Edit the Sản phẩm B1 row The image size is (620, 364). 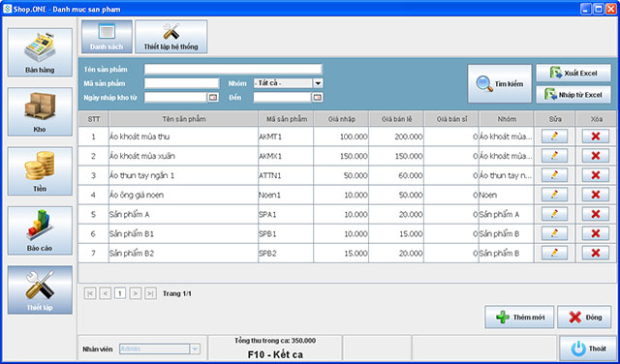coord(554,233)
